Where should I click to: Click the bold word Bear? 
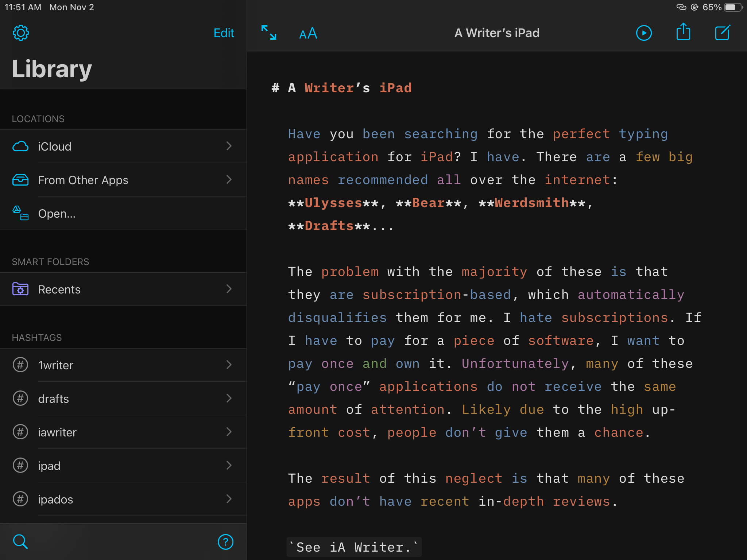pos(429,203)
